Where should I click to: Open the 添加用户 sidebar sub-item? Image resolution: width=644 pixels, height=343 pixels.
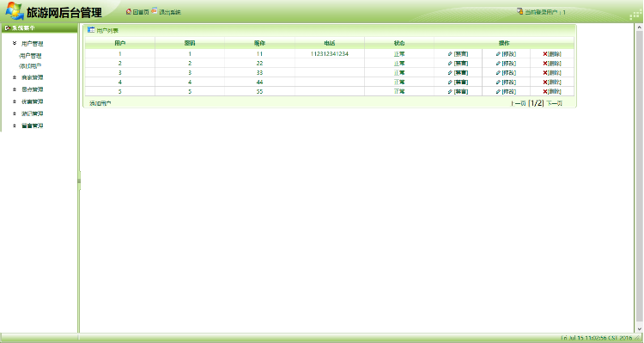pyautogui.click(x=30, y=66)
